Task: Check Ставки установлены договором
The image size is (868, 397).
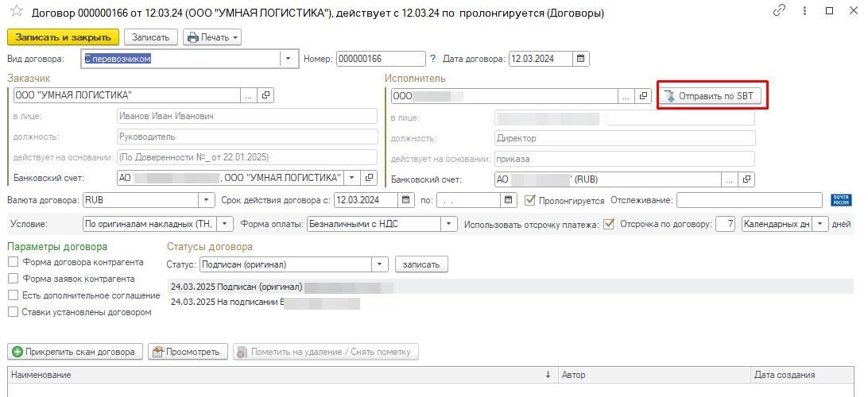Action: click(x=14, y=312)
